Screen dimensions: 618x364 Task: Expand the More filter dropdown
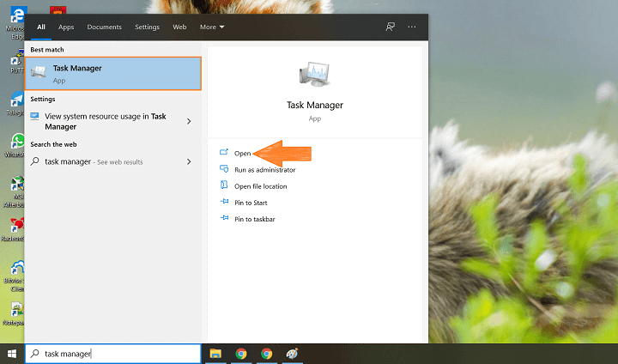212,27
